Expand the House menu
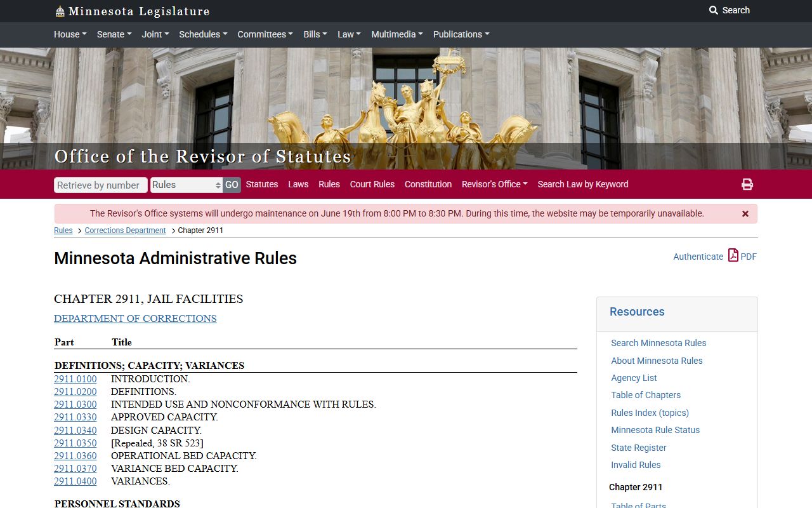 70,34
